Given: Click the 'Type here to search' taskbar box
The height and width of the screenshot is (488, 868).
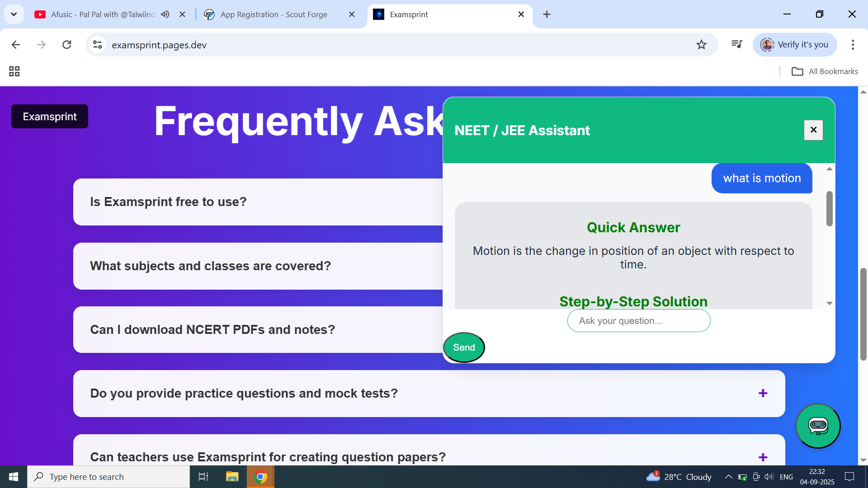Looking at the screenshot, I should (108, 477).
